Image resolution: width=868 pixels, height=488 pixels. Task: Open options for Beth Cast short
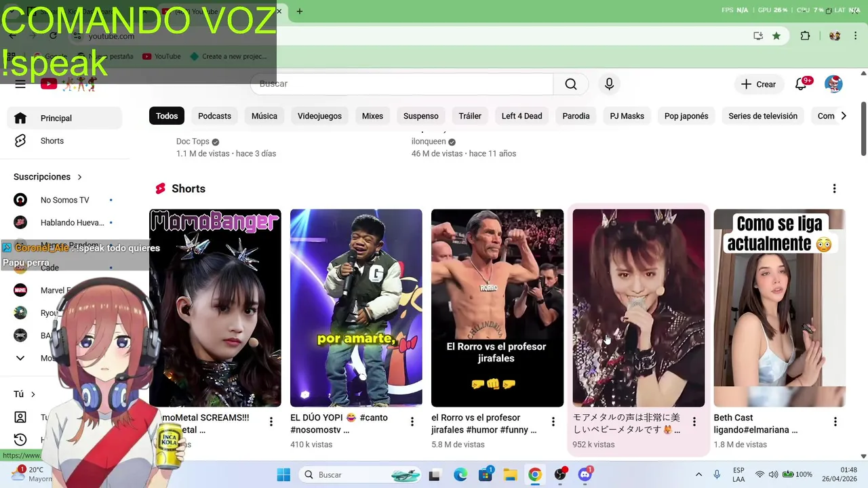click(x=835, y=422)
